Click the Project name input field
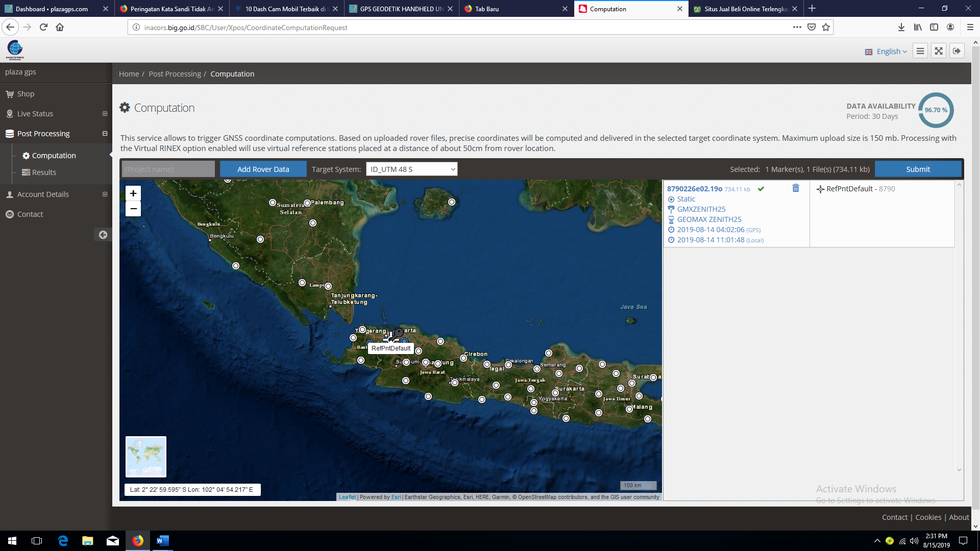The height and width of the screenshot is (551, 980). pyautogui.click(x=168, y=169)
